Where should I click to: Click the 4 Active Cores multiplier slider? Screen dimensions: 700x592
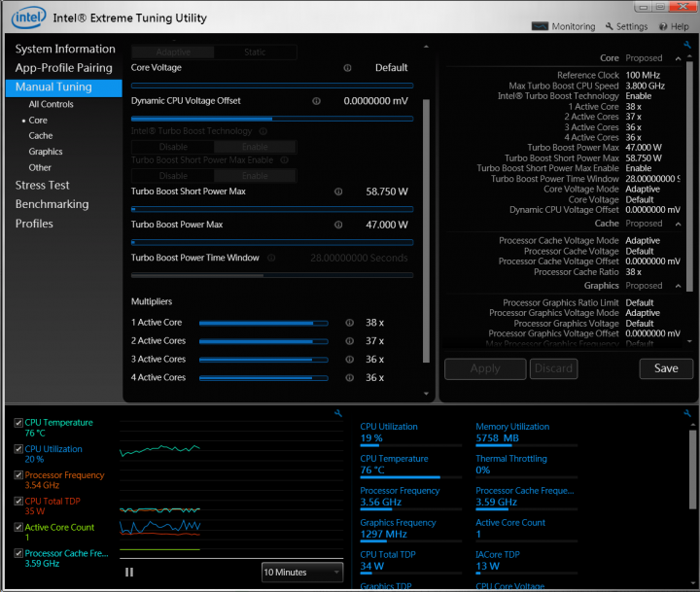tap(263, 378)
